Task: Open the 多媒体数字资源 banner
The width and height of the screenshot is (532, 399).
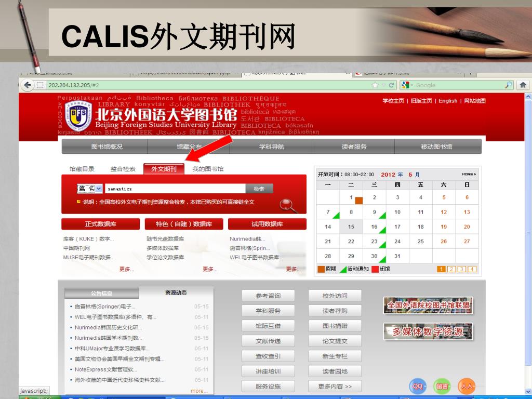Action: [x=428, y=331]
